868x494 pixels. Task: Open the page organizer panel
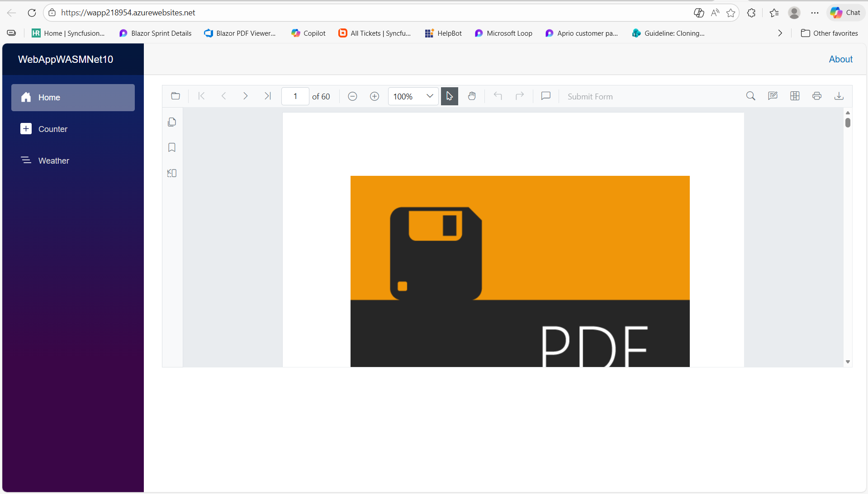click(172, 173)
